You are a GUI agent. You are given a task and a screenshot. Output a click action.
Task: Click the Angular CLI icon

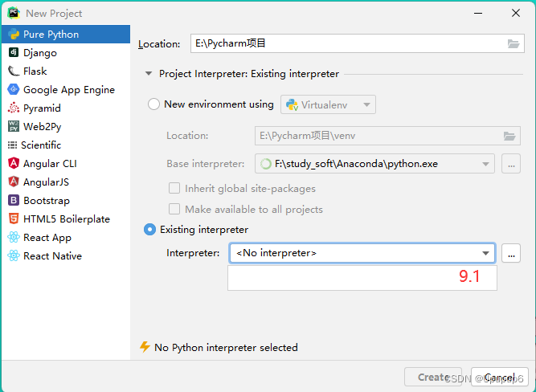pos(14,163)
